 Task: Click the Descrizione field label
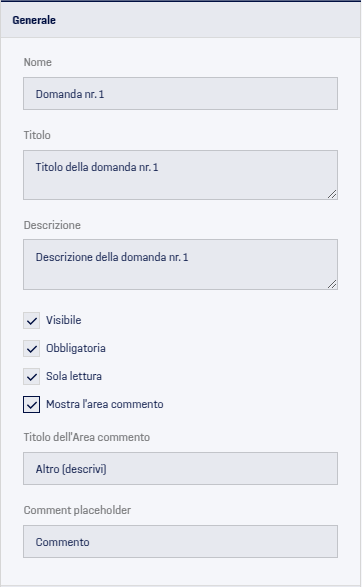point(52,225)
